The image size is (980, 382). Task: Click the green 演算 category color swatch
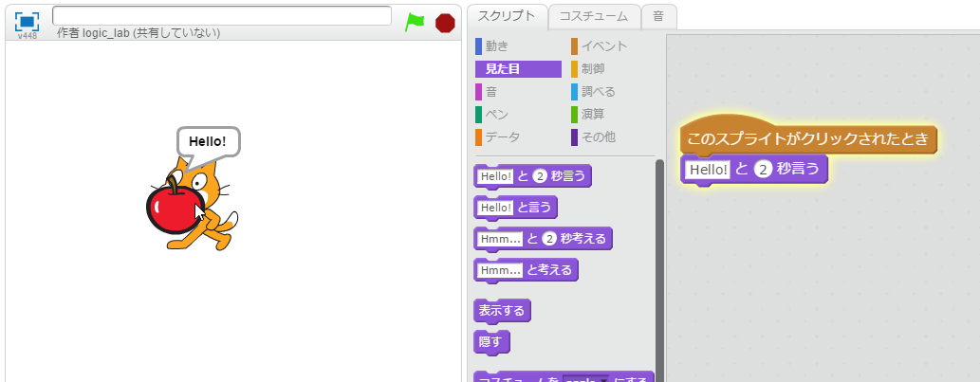(574, 115)
